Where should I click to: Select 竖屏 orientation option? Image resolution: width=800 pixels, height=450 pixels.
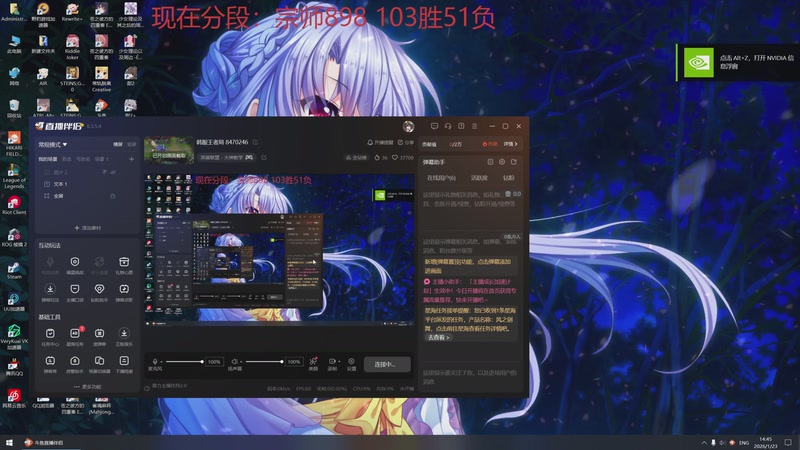point(132,145)
